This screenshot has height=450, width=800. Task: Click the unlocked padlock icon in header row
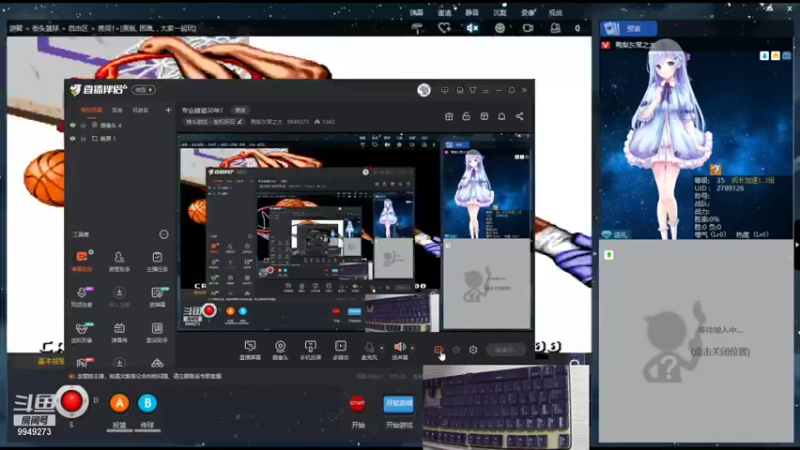click(466, 116)
